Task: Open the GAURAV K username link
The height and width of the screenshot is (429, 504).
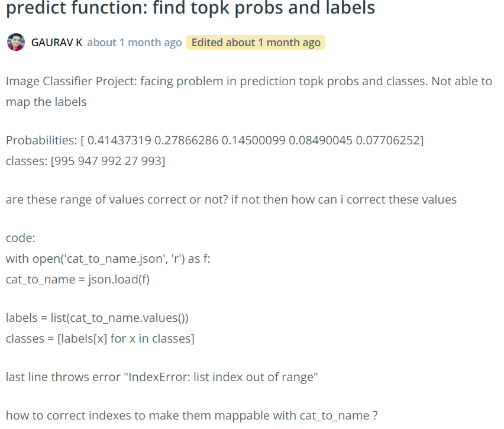Action: coord(56,43)
